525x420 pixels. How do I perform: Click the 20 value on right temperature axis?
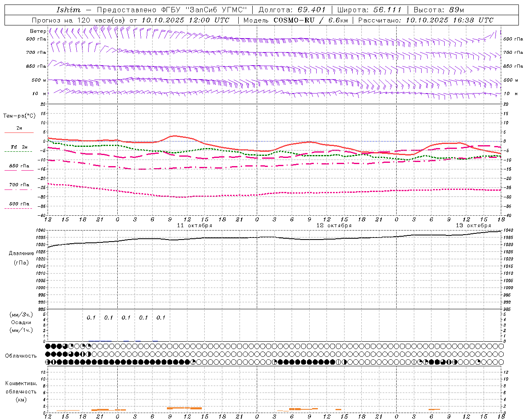point(506,104)
